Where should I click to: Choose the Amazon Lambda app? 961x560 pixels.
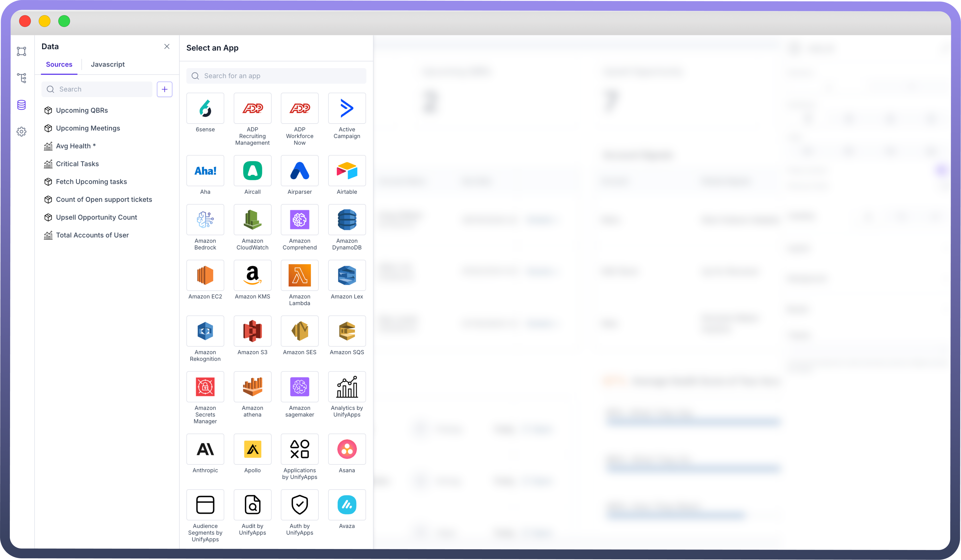pyautogui.click(x=299, y=275)
